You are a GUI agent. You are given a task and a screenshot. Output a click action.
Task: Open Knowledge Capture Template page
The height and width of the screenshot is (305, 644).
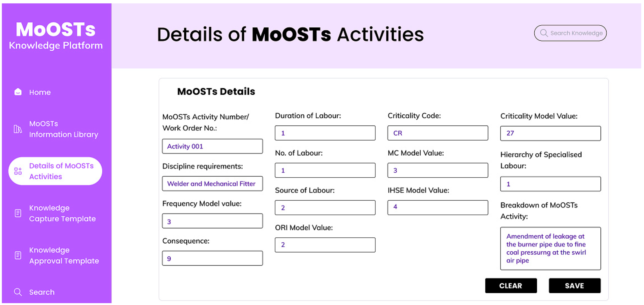pos(62,213)
